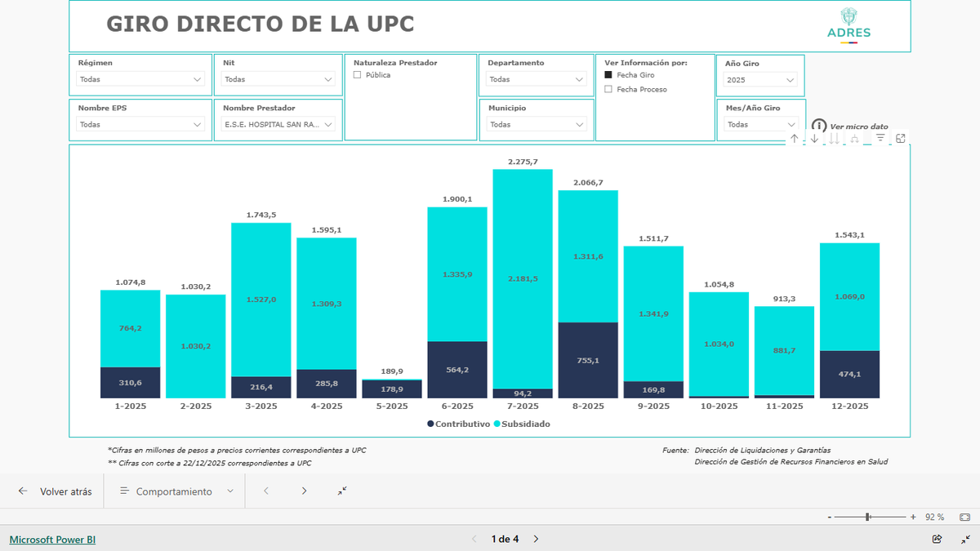Screen dimensions: 980x551
Task: Adjust the 92% zoom slider
Action: click(867, 517)
